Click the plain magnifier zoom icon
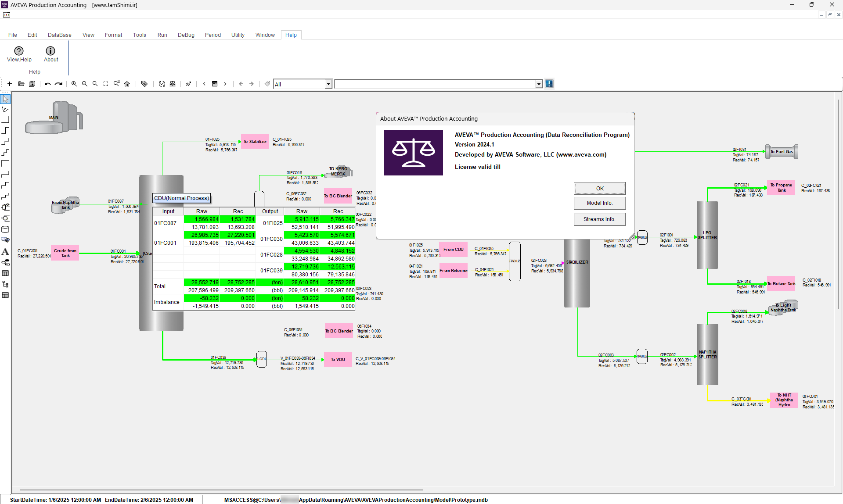The image size is (843, 504). tap(95, 84)
